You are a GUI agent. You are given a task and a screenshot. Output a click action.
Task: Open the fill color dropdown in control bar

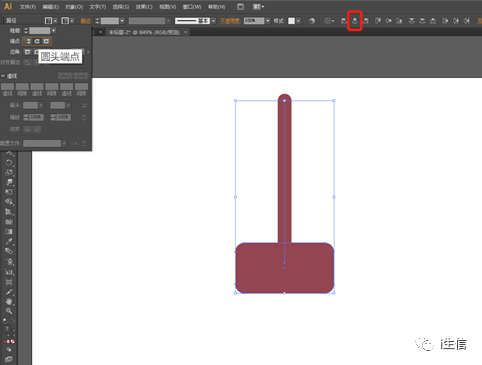55,21
